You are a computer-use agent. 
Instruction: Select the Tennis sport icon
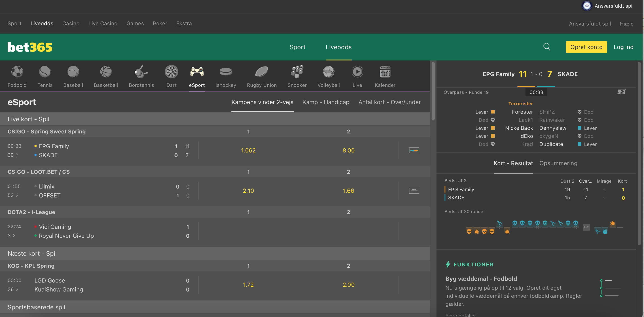click(45, 72)
